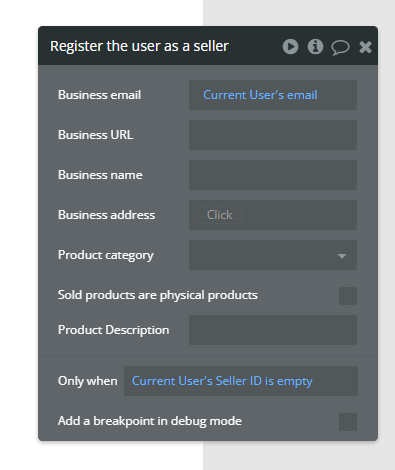This screenshot has height=470, width=395.
Task: Click the Business email label
Action: click(x=99, y=95)
